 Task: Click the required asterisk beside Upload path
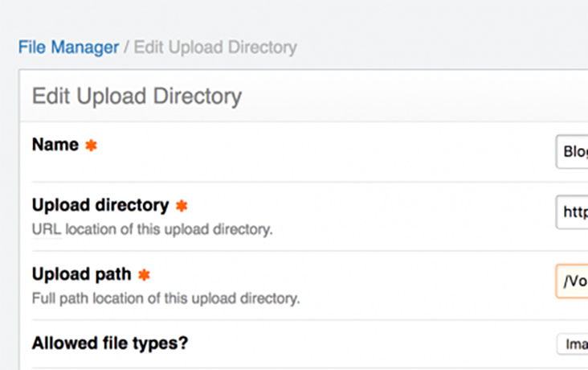tap(144, 275)
